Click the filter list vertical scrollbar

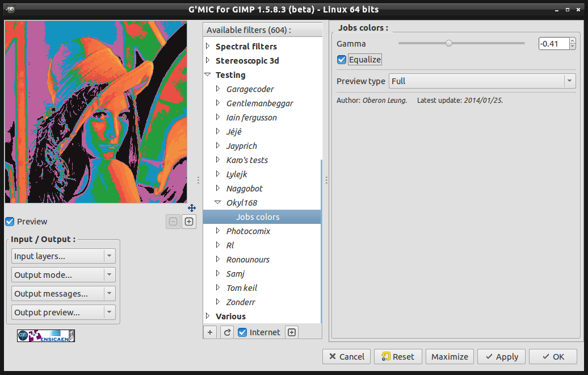pos(321,241)
